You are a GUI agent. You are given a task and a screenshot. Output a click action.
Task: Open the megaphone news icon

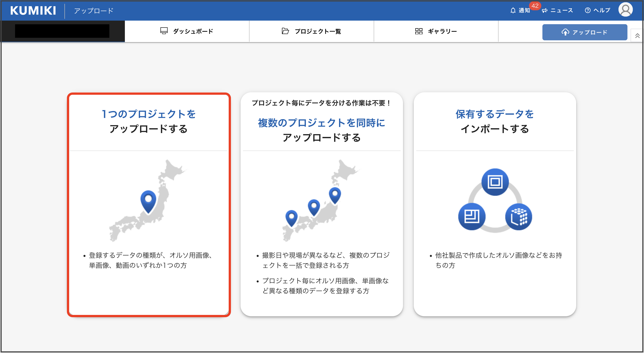(545, 11)
